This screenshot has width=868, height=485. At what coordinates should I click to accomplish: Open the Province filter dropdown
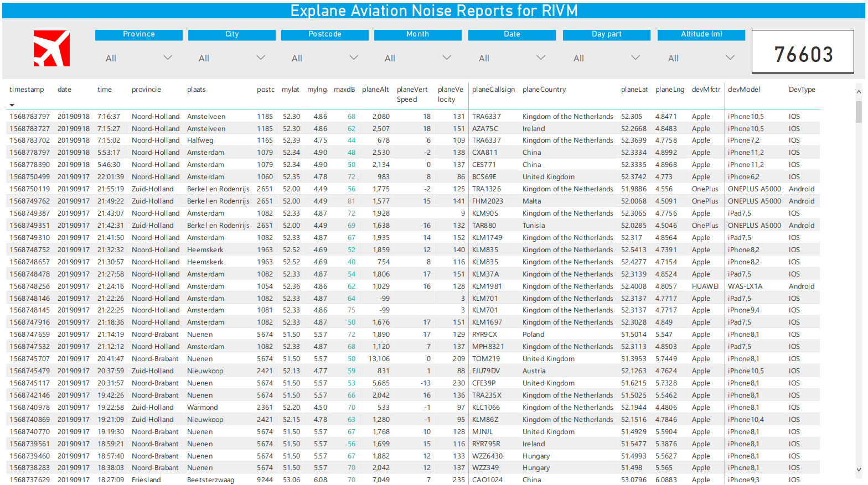point(168,58)
